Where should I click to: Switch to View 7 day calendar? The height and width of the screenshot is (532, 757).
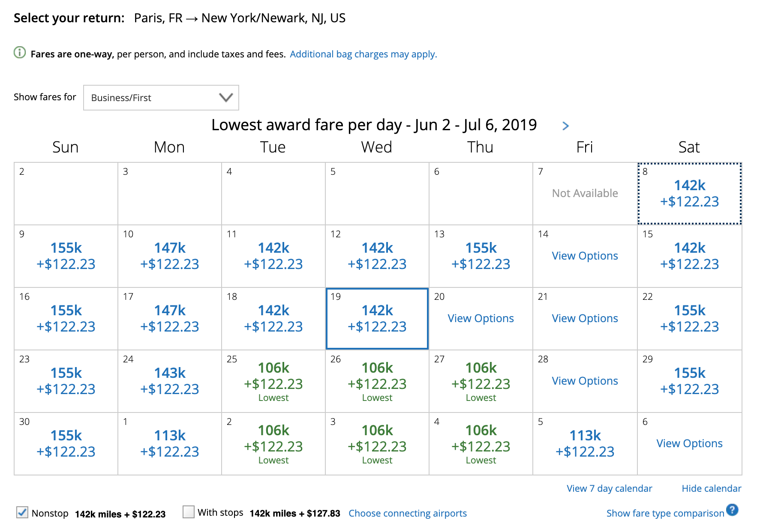pos(609,488)
